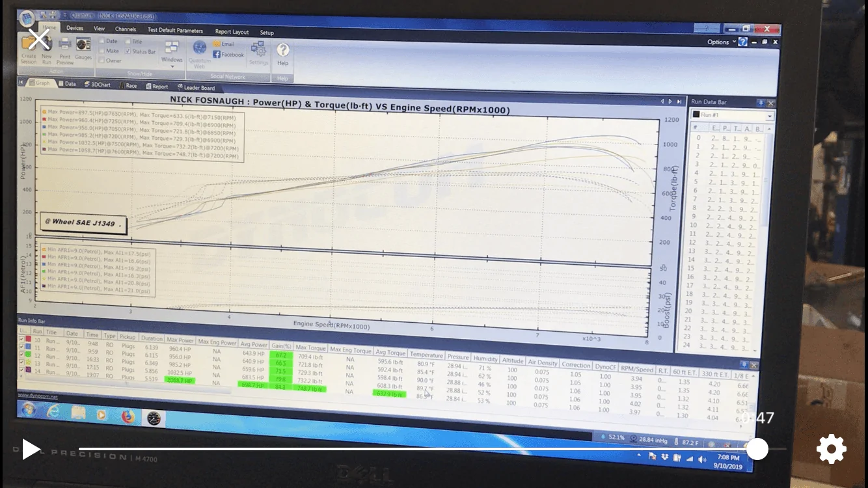Select the dyno gauge app on taskbar
This screenshot has width=868, height=488.
[154, 418]
